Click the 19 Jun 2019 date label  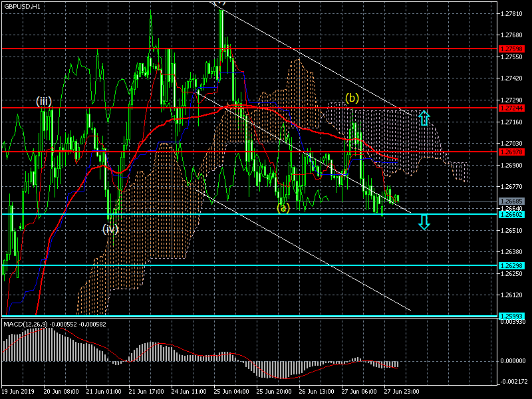point(18,392)
